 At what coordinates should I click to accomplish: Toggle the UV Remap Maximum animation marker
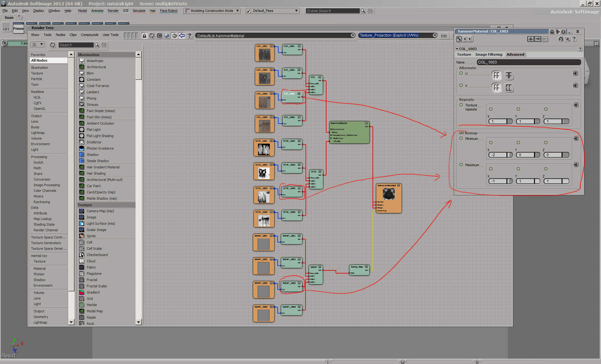pyautogui.click(x=461, y=165)
